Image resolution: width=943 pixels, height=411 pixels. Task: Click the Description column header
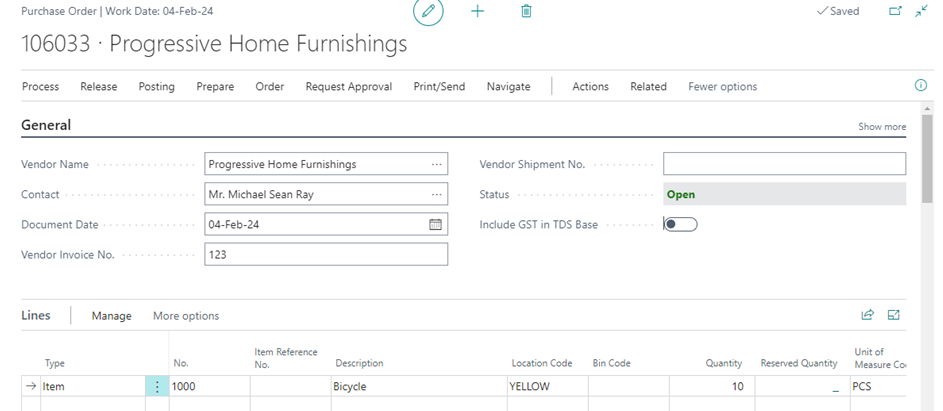coord(359,363)
